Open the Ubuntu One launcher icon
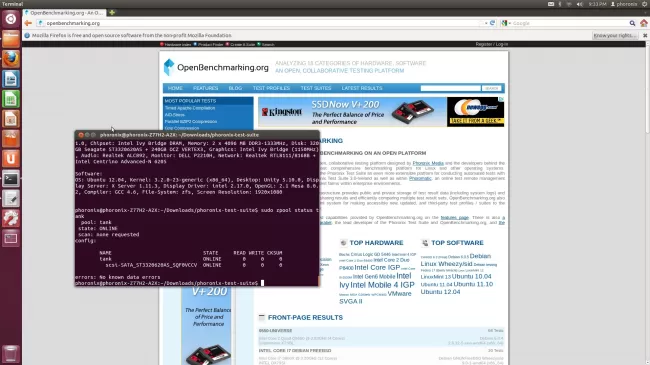 click(x=11, y=159)
